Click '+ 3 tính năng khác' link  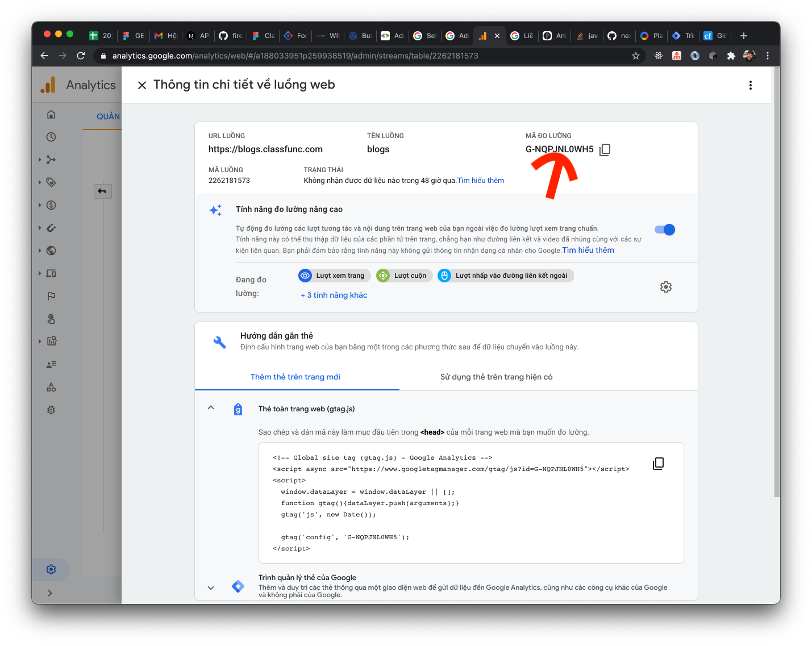334,295
